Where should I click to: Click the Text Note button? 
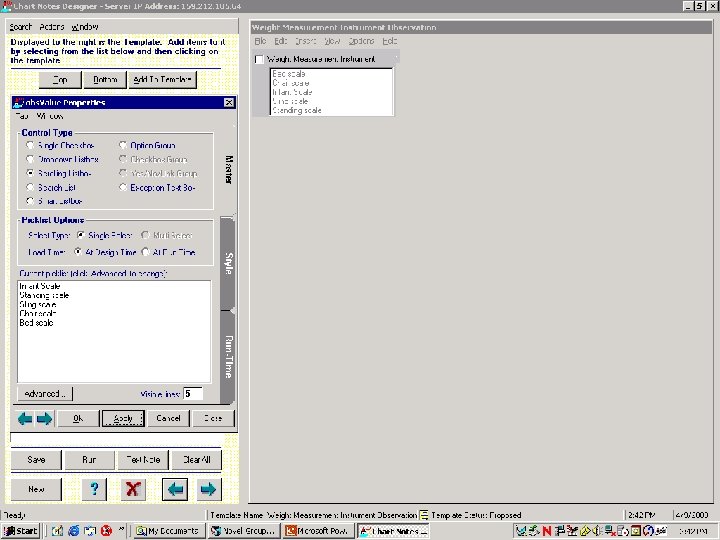point(143,460)
